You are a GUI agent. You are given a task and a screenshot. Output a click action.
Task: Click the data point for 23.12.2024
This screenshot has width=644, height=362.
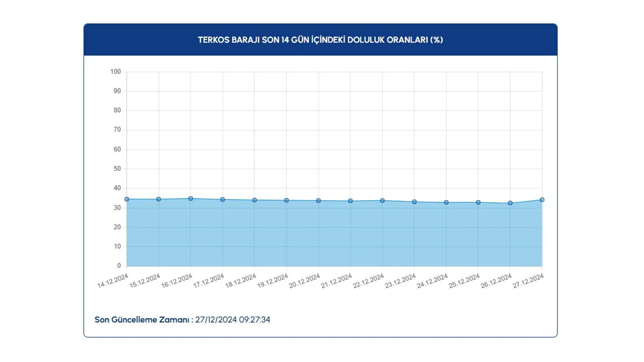pos(414,202)
